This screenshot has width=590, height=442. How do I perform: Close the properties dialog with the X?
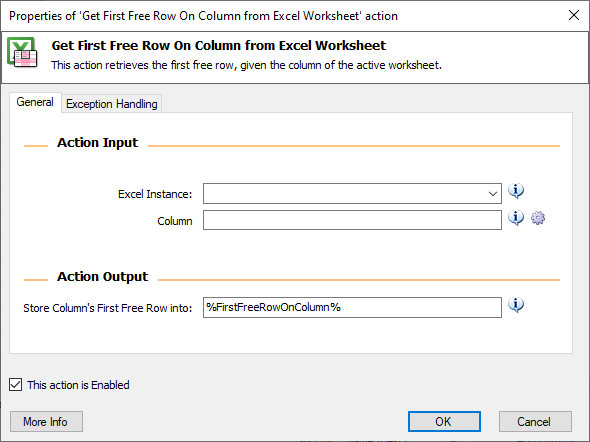[574, 15]
